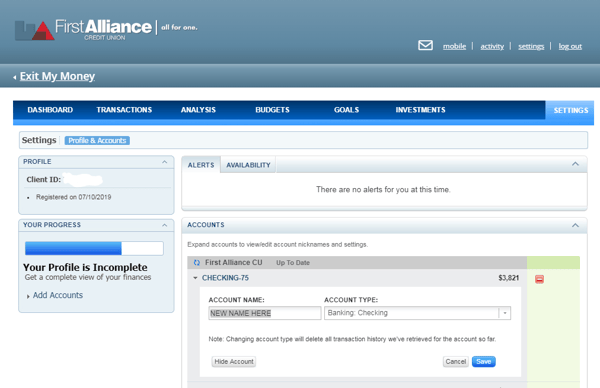Switch to the AVAILABILITY tab

coord(248,165)
